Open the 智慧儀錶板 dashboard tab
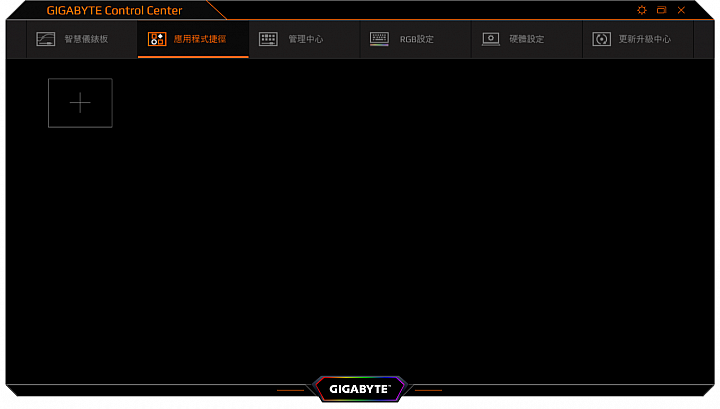The image size is (720, 409). (82, 39)
